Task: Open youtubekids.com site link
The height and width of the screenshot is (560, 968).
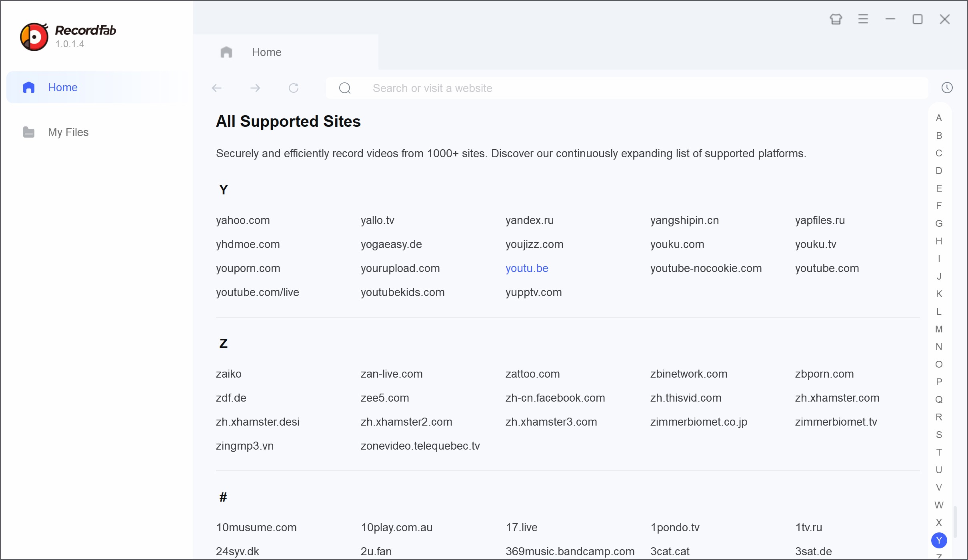Action: point(402,292)
